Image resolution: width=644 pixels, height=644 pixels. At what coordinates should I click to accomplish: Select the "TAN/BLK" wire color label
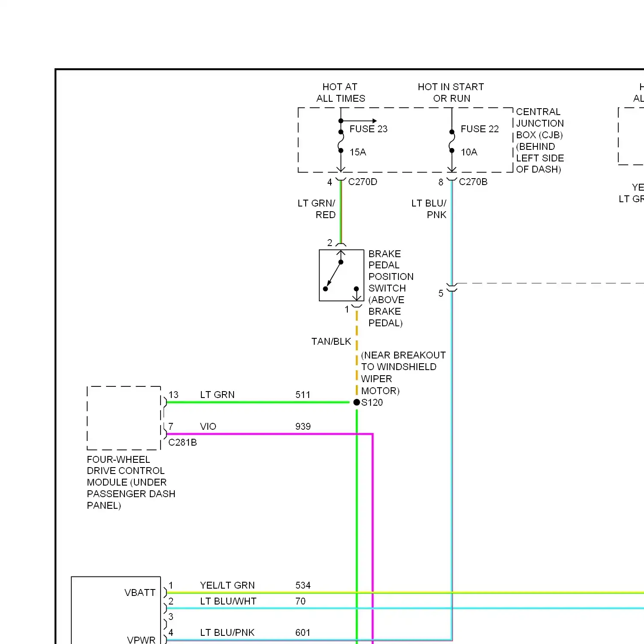point(331,341)
